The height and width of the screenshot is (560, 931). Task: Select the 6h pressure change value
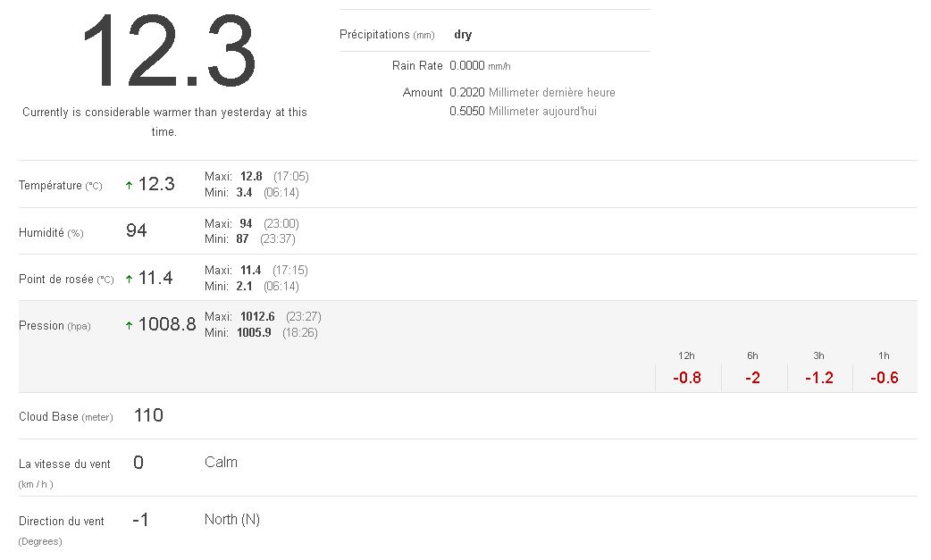pos(752,377)
